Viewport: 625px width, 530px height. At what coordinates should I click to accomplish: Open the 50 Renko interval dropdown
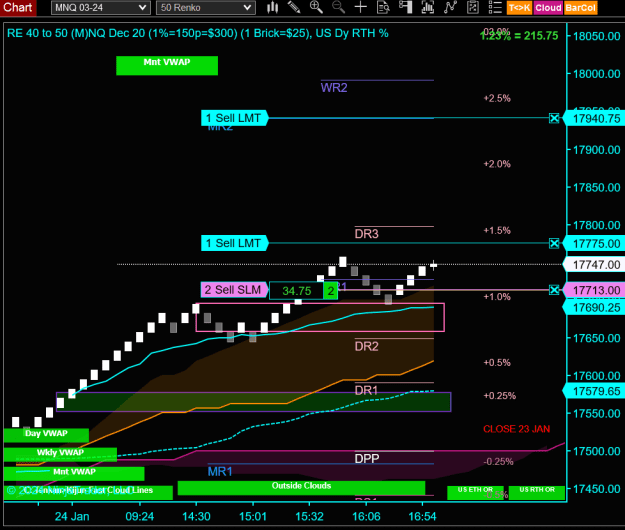pos(206,8)
